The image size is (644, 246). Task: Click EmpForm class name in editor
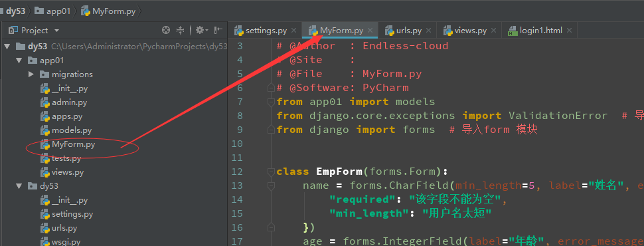(339, 172)
